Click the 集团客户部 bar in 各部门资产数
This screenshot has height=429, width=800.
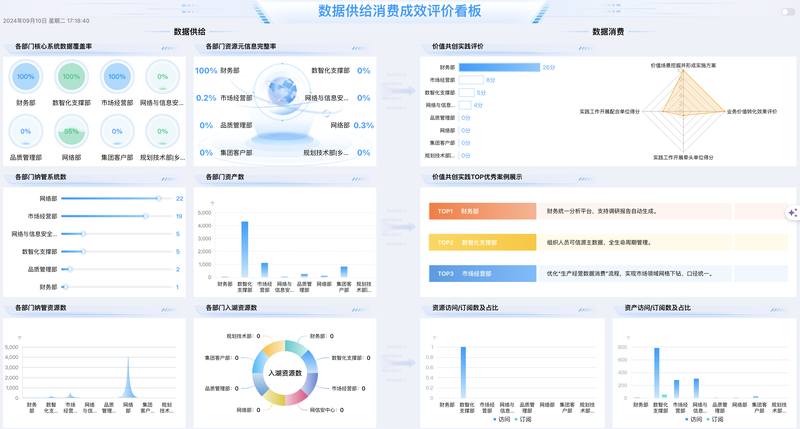coord(344,272)
